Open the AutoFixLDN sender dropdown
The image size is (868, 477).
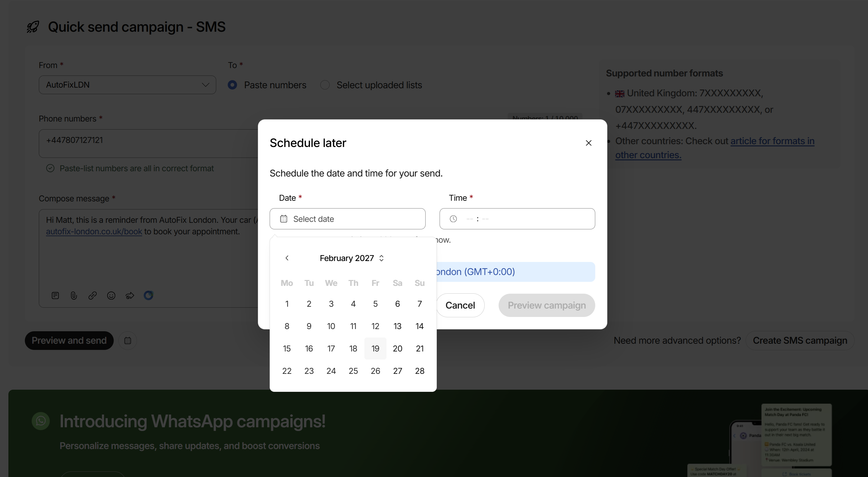(x=127, y=85)
